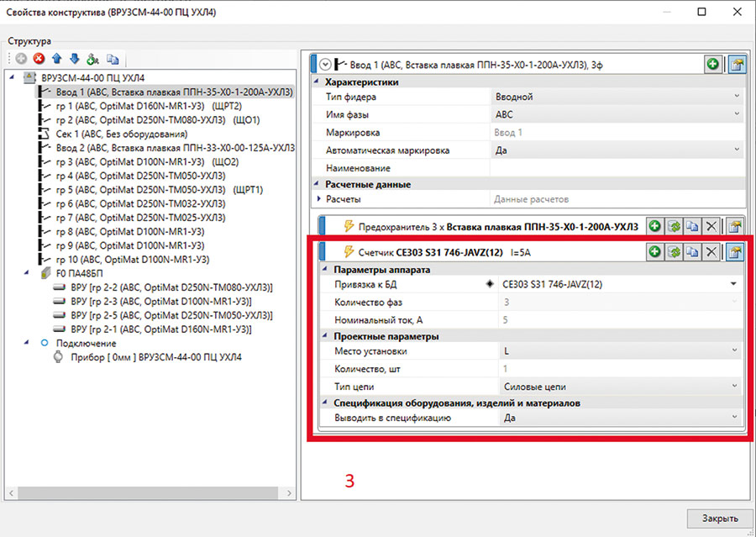Open Имя фазы dropdown (ABC)
Image resolution: width=756 pixels, height=537 pixels.
(737, 114)
